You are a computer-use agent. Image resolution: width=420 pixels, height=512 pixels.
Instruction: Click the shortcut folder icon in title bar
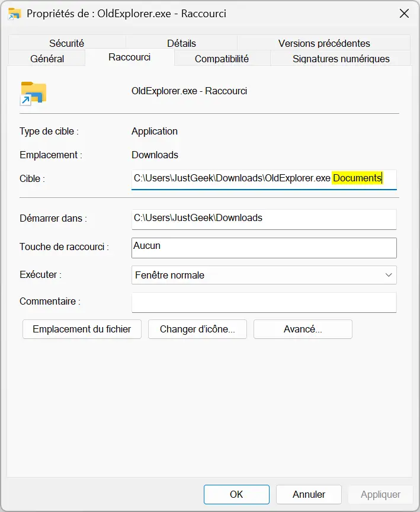coord(14,14)
